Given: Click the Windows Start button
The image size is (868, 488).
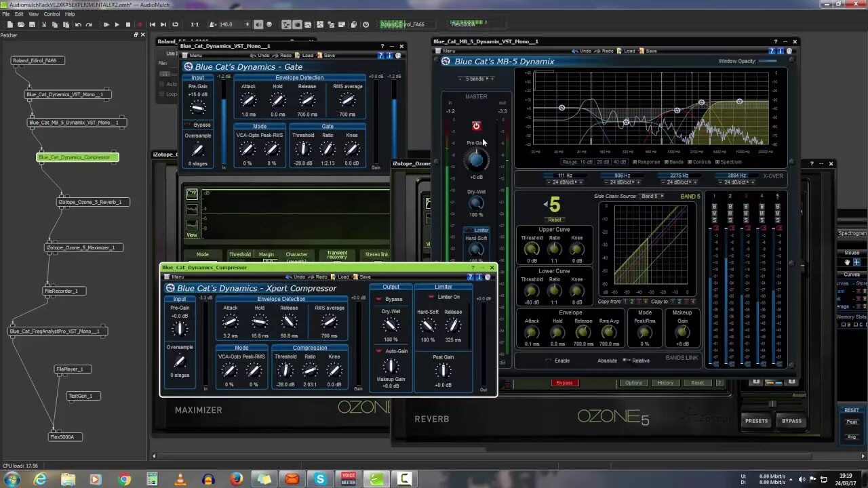Looking at the screenshot, I should (12, 479).
